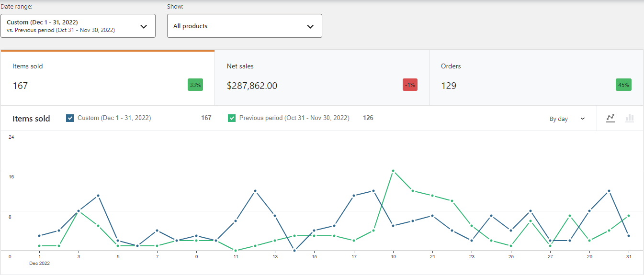Click the blue data point on day 26
The image size is (644, 275).
[531, 211]
